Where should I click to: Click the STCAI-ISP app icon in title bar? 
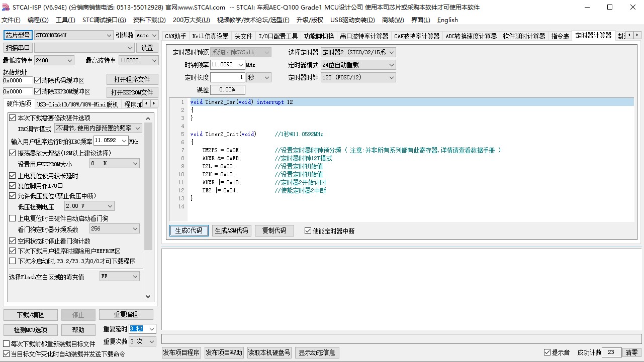[6, 7]
